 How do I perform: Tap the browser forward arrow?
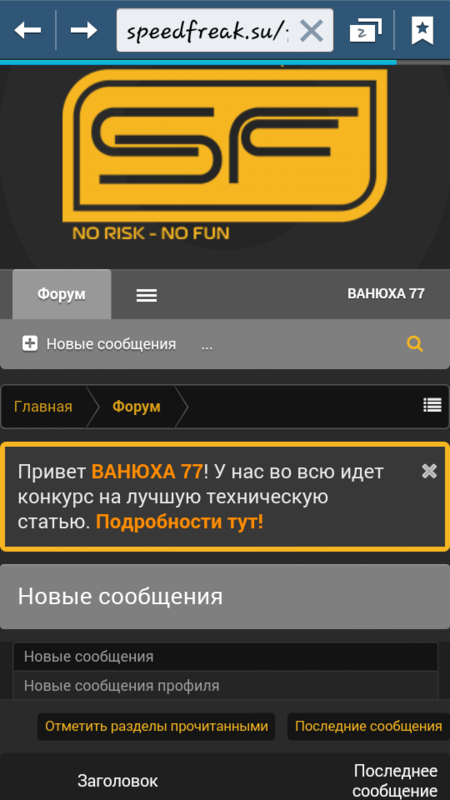tap(84, 31)
